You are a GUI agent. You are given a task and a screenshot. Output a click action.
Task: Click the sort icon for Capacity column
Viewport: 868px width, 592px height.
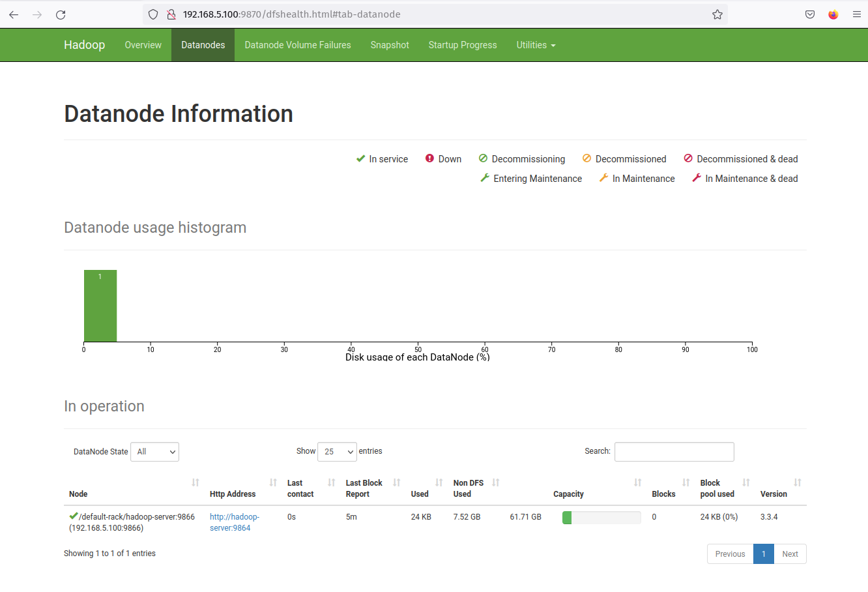pos(637,482)
